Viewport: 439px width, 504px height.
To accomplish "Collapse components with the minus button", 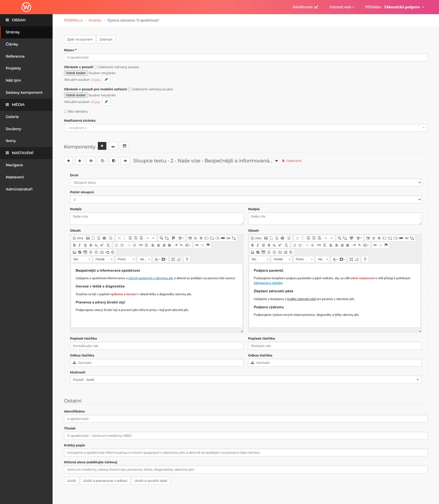I will coord(113,146).
